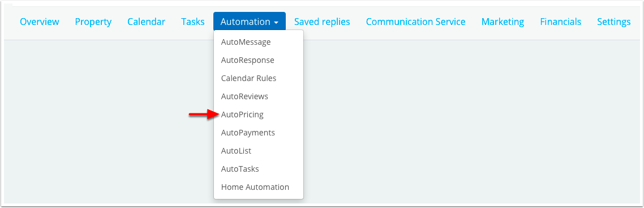Go to Communication Service tab
The image size is (644, 208).
[x=415, y=22]
